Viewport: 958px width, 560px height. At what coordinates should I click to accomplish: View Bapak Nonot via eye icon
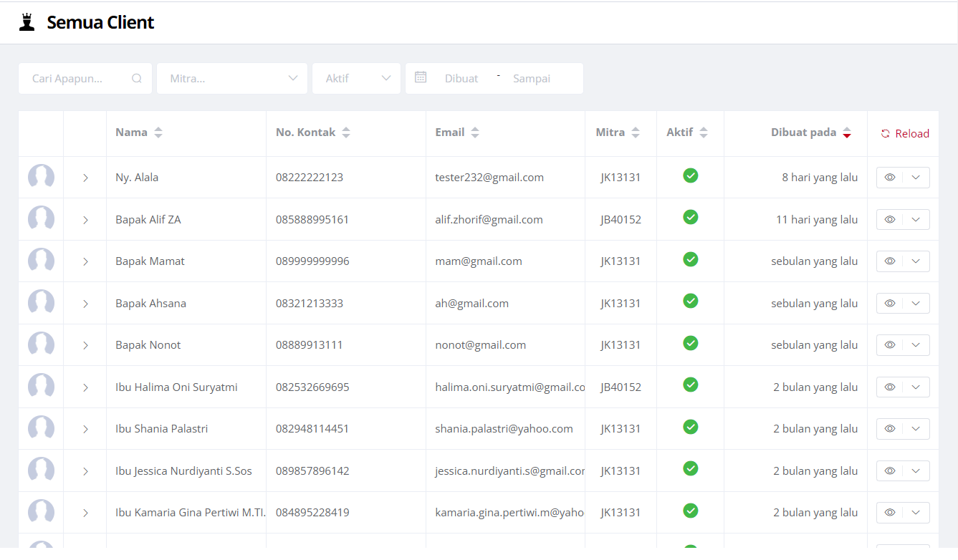[890, 345]
